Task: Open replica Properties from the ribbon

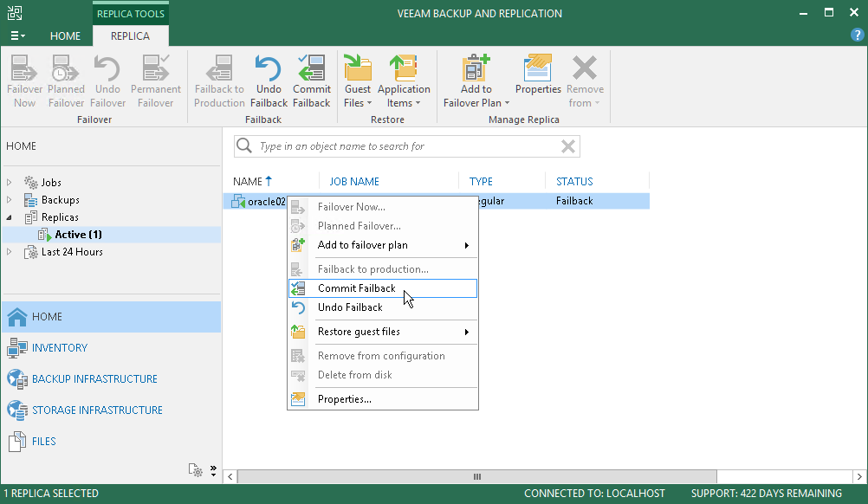Action: pyautogui.click(x=538, y=74)
